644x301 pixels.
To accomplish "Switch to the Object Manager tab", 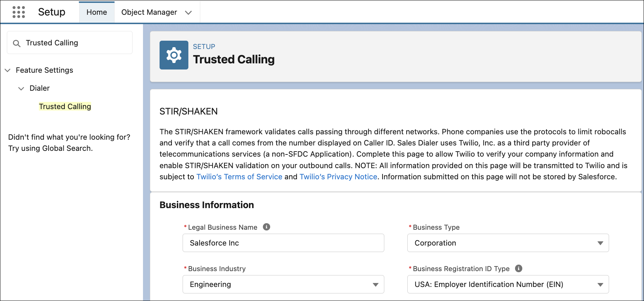I will tap(149, 12).
